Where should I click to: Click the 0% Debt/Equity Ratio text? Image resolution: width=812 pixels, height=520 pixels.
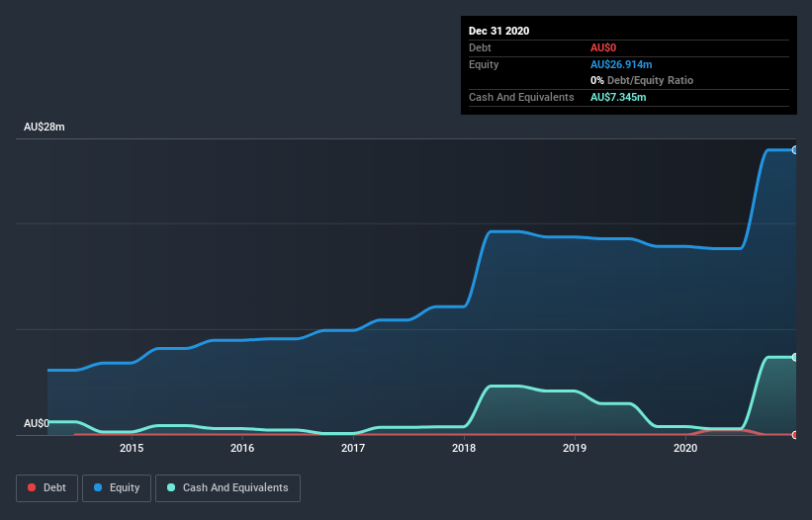point(642,81)
